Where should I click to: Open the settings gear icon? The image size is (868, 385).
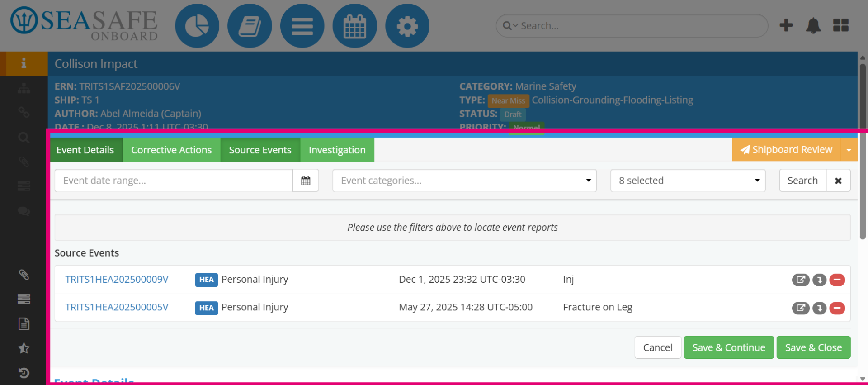[x=407, y=26]
